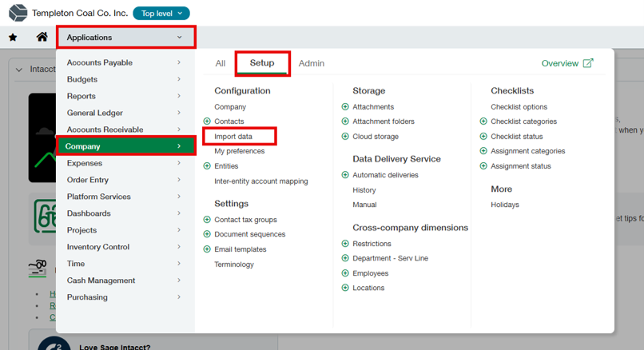Open the Manual delivery link

[x=364, y=205]
